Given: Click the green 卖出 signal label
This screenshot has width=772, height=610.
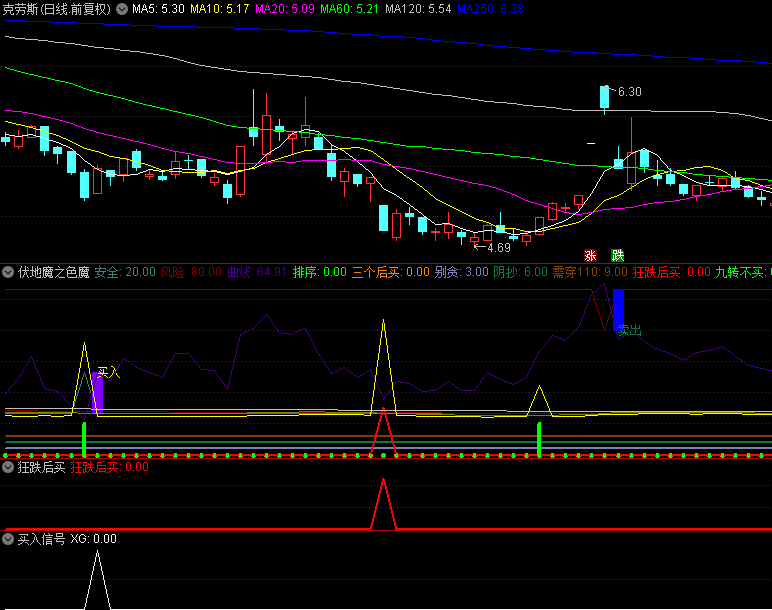Looking at the screenshot, I should pyautogui.click(x=630, y=330).
